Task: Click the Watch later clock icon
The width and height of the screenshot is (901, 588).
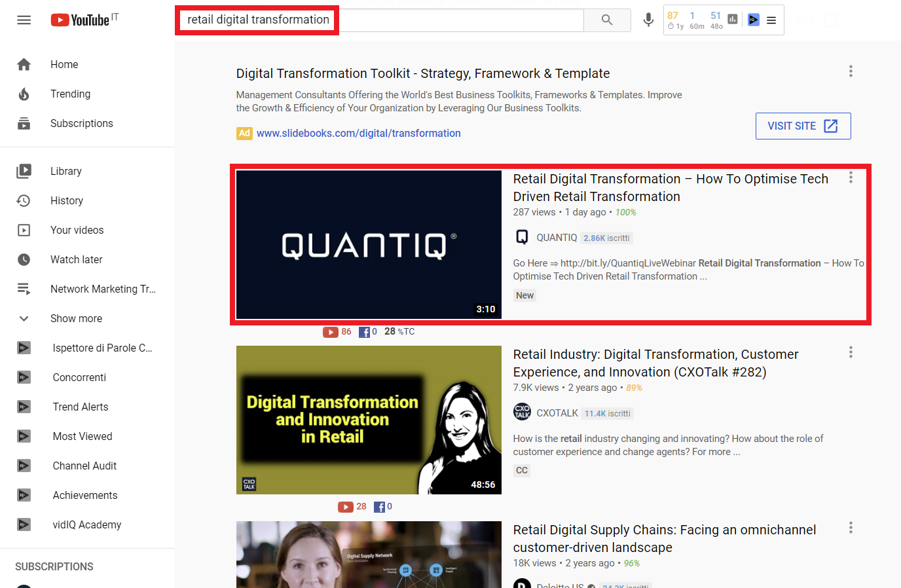Action: [24, 259]
